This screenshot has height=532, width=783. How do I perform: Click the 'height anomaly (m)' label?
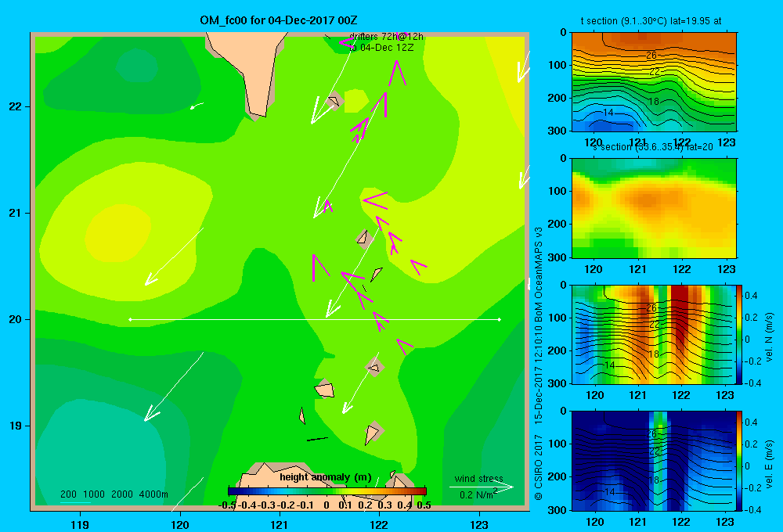coord(326,477)
